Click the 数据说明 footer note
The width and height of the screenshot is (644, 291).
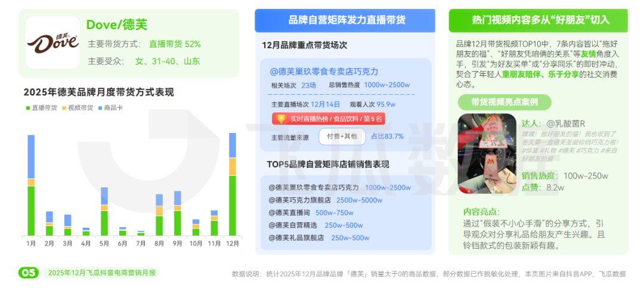(429, 274)
